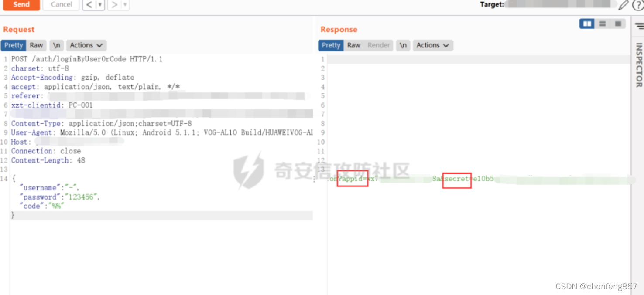The width and height of the screenshot is (644, 295).
Task: Open next history dropdown arrow
Action: [125, 5]
